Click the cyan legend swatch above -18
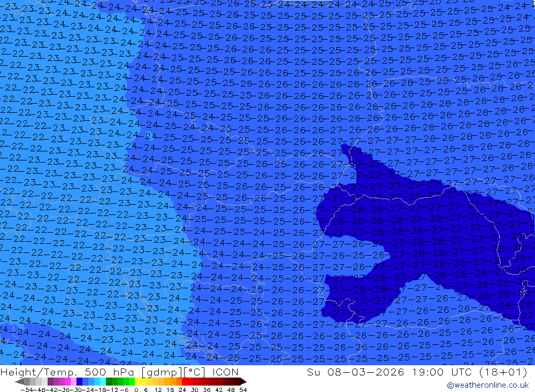The height and width of the screenshot is (392, 535). (103, 381)
